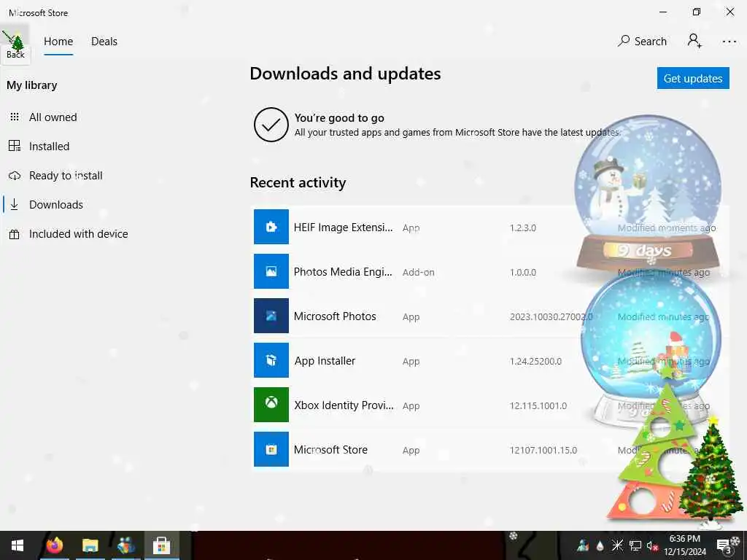
Task: Click version 1.24.25200.0 text
Action: [x=535, y=362]
